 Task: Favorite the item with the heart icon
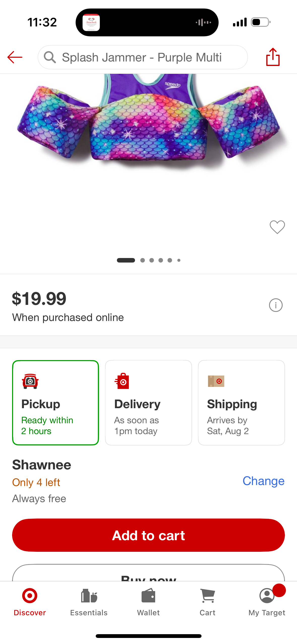[x=277, y=227]
